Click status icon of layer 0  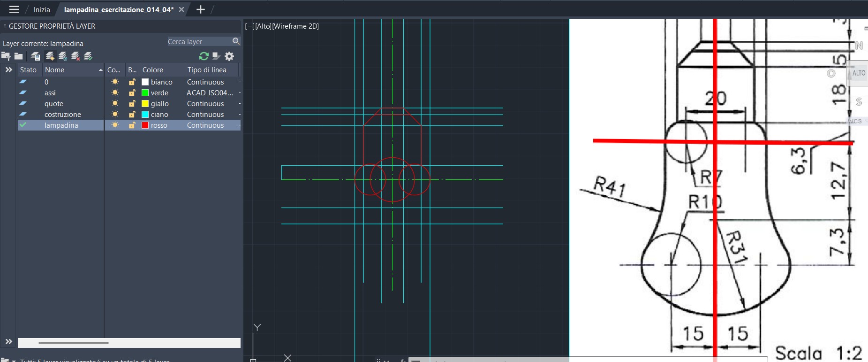tap(23, 82)
